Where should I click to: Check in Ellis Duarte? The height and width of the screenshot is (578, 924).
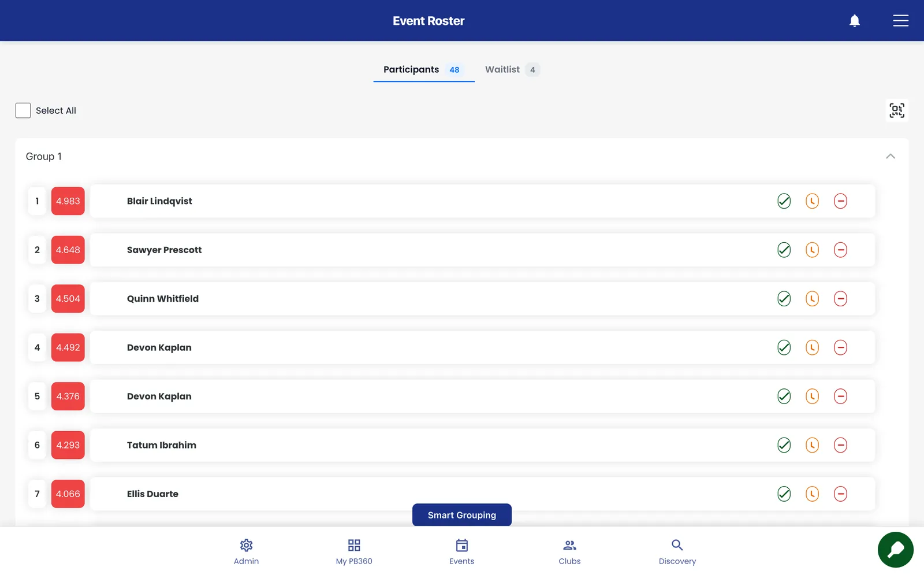(784, 494)
